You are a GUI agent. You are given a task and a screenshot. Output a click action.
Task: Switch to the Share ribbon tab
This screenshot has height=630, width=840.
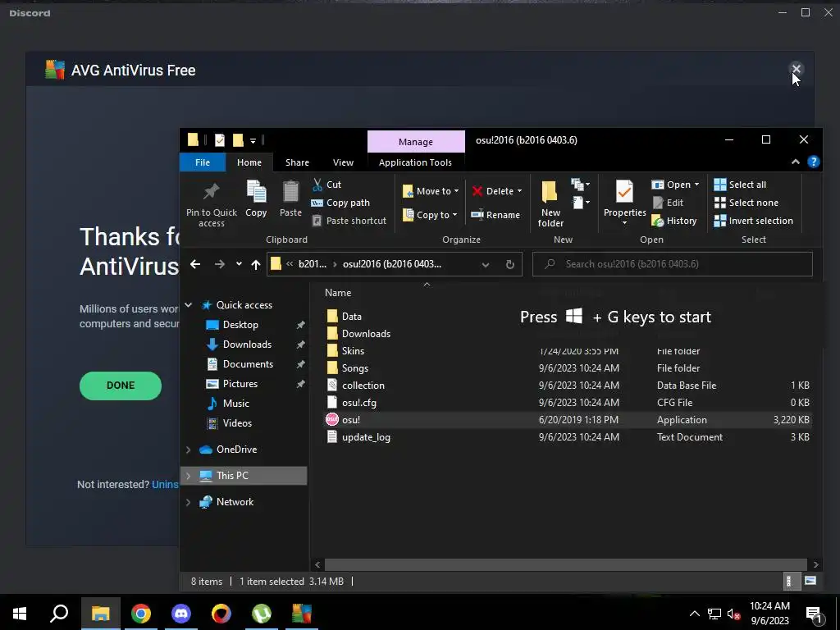coord(297,162)
